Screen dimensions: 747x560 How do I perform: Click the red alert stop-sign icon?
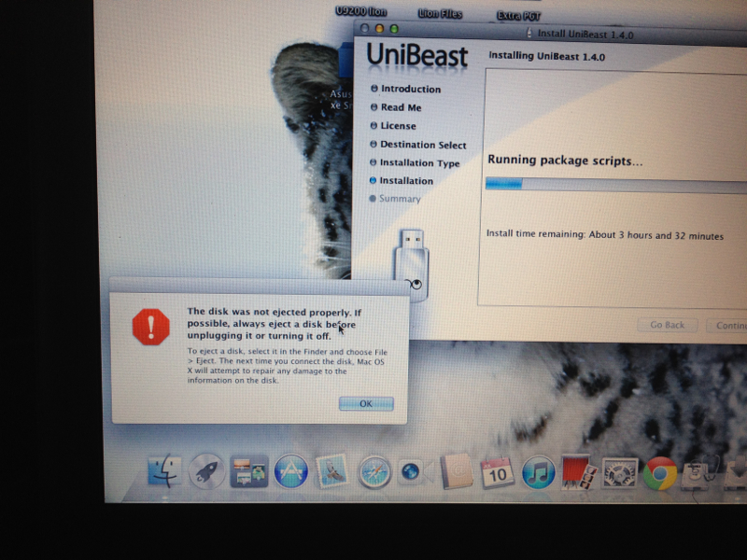tap(151, 327)
